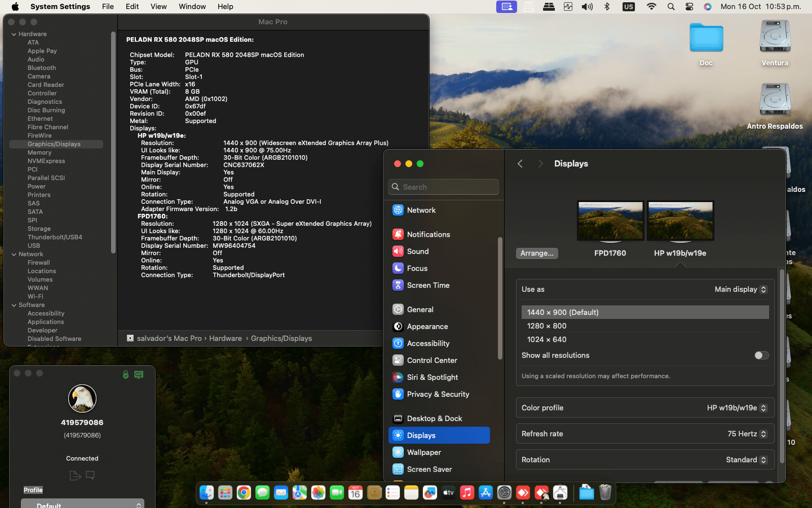The image size is (812, 508).
Task: Open the Refresh rate 75 Hertz dropdown
Action: [x=747, y=433]
